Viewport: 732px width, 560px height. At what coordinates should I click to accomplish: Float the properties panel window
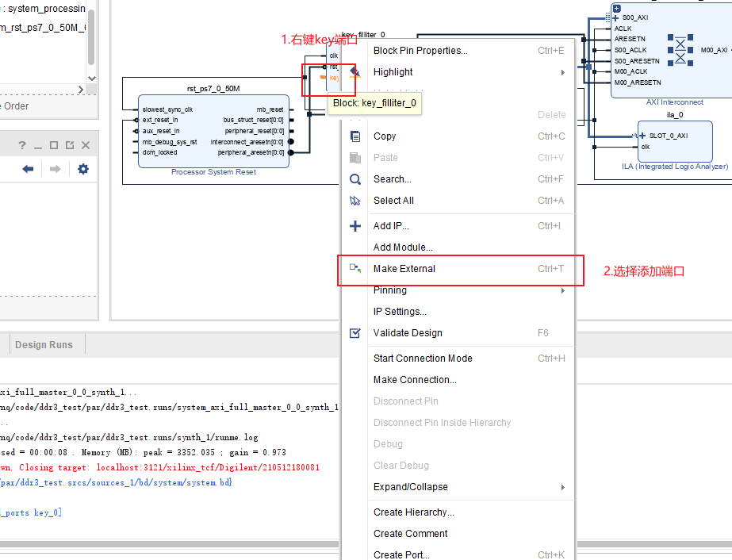pyautogui.click(x=70, y=145)
